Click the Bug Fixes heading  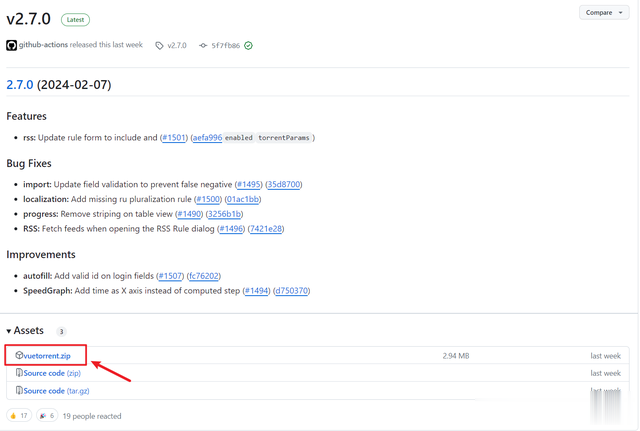[x=29, y=164]
